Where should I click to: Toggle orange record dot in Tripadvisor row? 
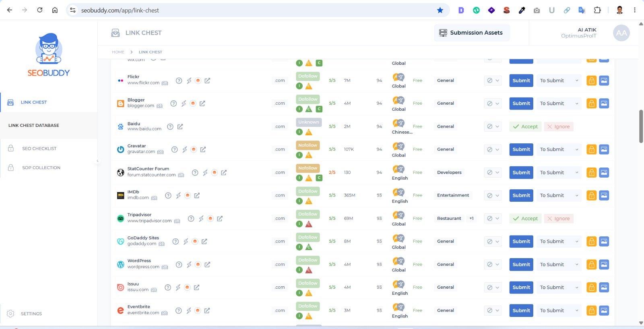click(210, 219)
